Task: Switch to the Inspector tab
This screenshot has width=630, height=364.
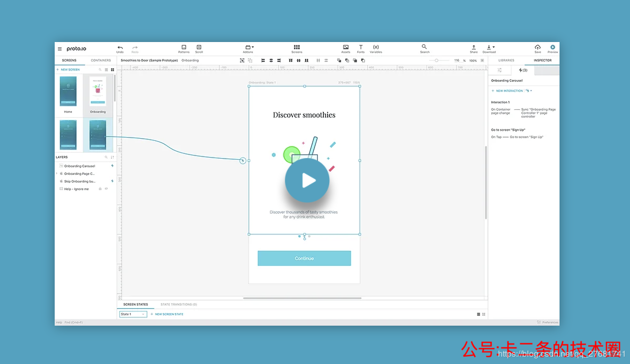Action: (x=542, y=60)
